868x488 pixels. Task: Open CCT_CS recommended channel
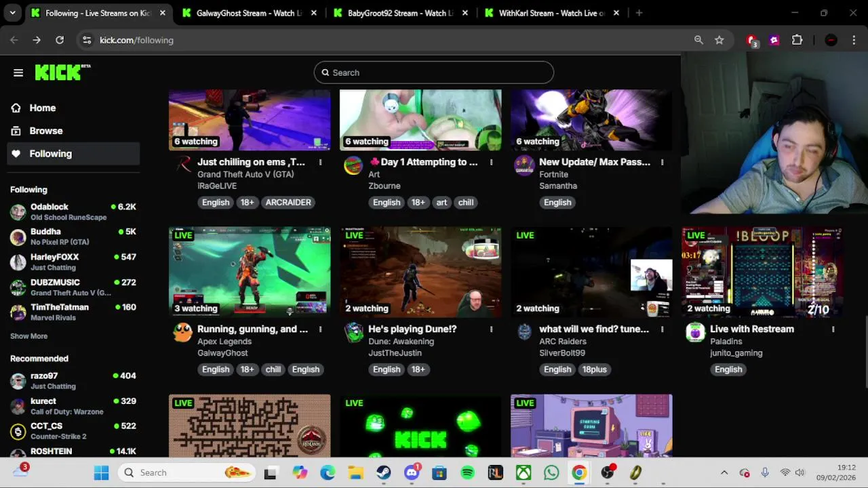(x=73, y=430)
